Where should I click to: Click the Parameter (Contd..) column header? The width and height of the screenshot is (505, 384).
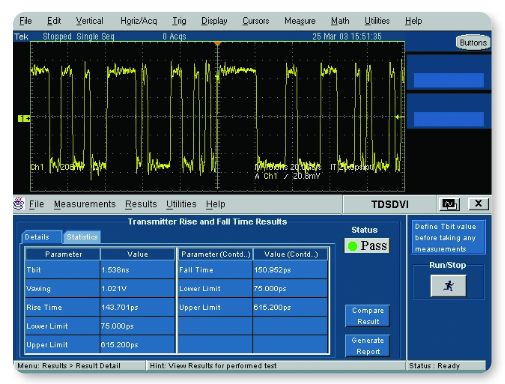coord(216,254)
